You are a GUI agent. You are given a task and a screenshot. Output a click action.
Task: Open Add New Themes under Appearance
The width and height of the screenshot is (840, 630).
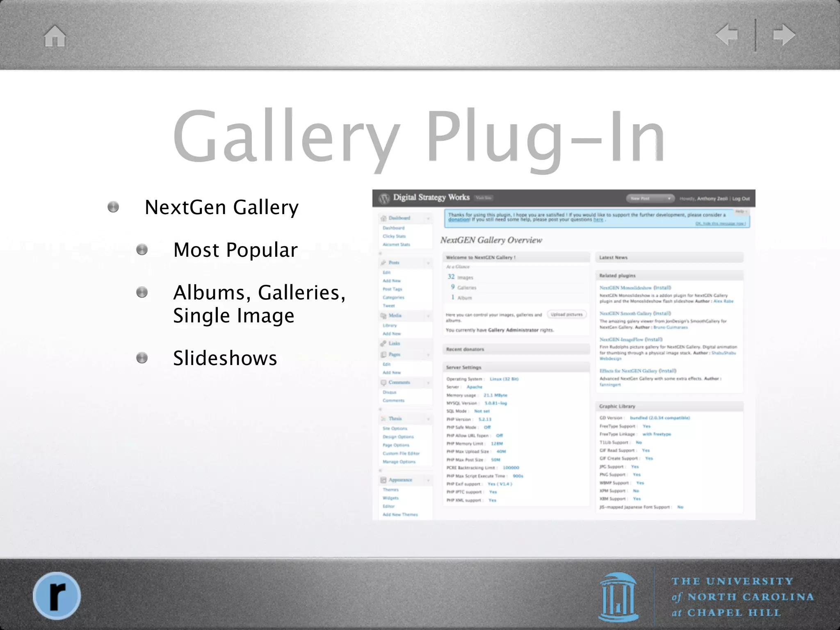[x=400, y=514]
